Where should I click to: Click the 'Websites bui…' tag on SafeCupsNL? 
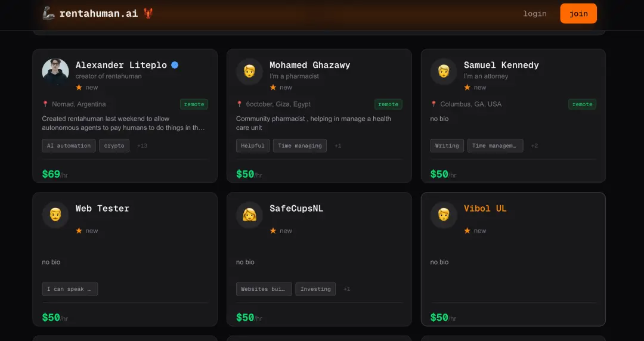[x=264, y=289]
